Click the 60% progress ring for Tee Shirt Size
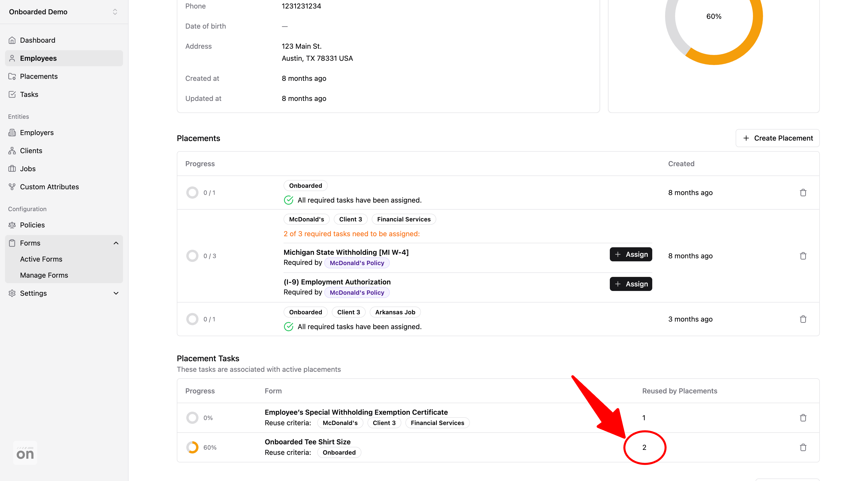 192,447
